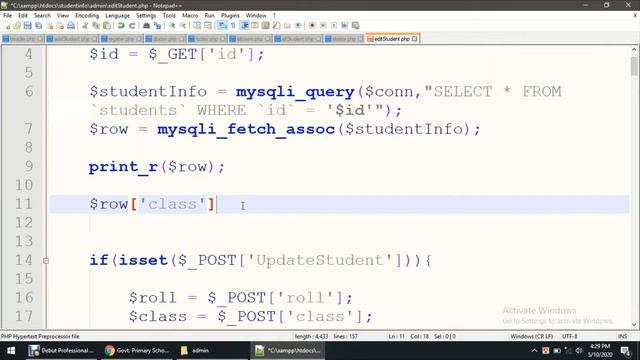
Task: Toggle the Word Wrap toolbar icon
Action: click(222, 26)
